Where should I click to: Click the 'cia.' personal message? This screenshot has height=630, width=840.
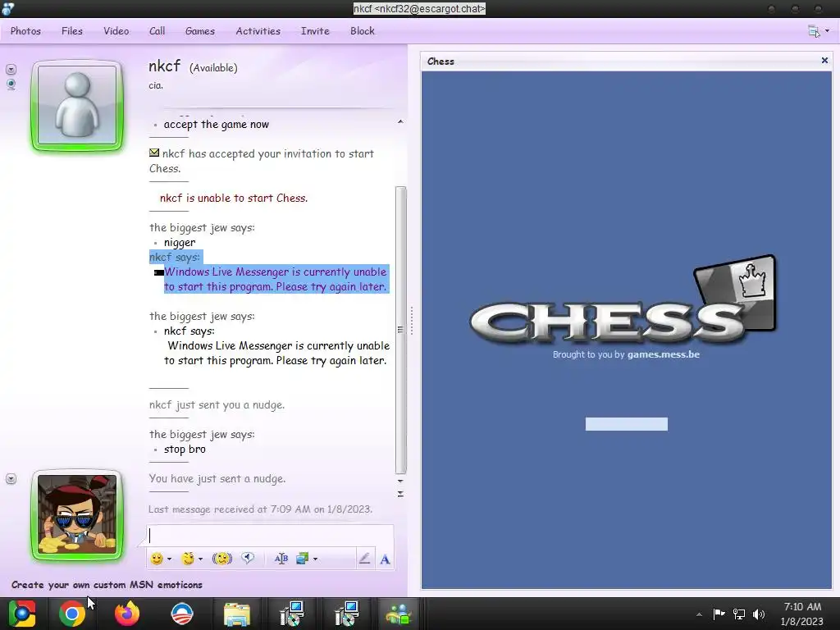pos(156,85)
